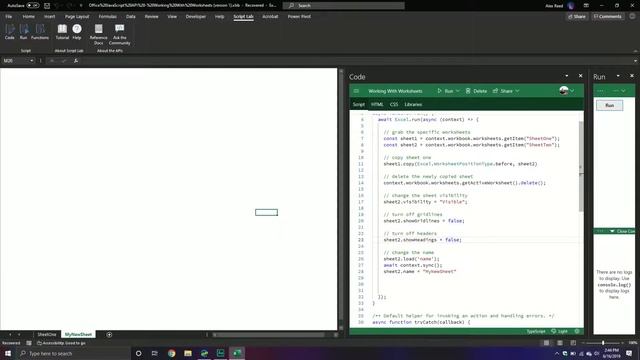Open Windows Start menu

coord(8,353)
